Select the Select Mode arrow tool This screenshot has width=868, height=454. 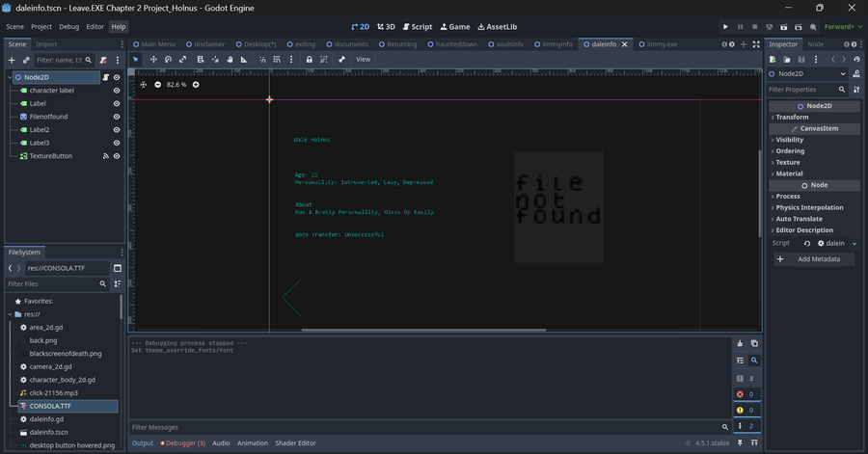tap(136, 59)
